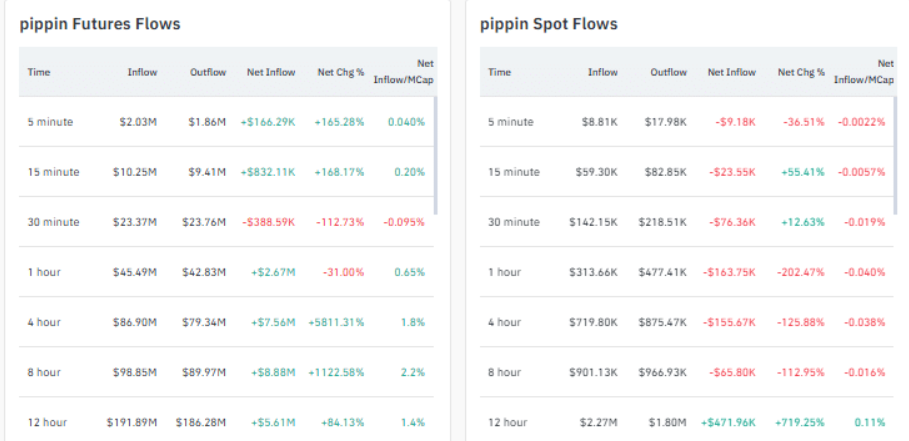
Task: Click Net Inflow header in Spot table
Action: click(731, 72)
